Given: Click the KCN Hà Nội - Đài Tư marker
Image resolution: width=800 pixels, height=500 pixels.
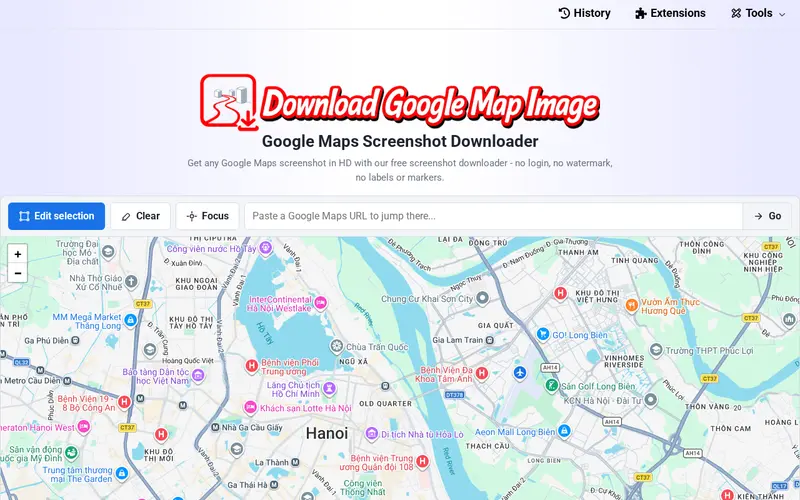Looking at the screenshot, I should point(651,400).
